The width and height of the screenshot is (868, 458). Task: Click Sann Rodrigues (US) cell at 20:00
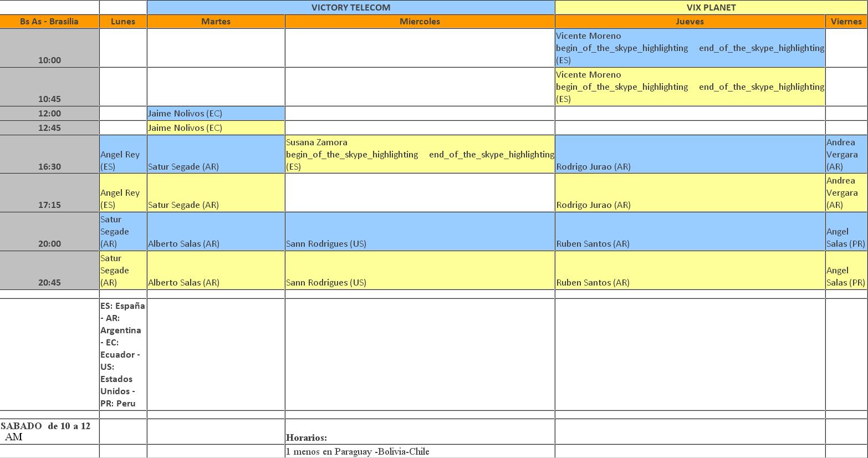pos(420,231)
